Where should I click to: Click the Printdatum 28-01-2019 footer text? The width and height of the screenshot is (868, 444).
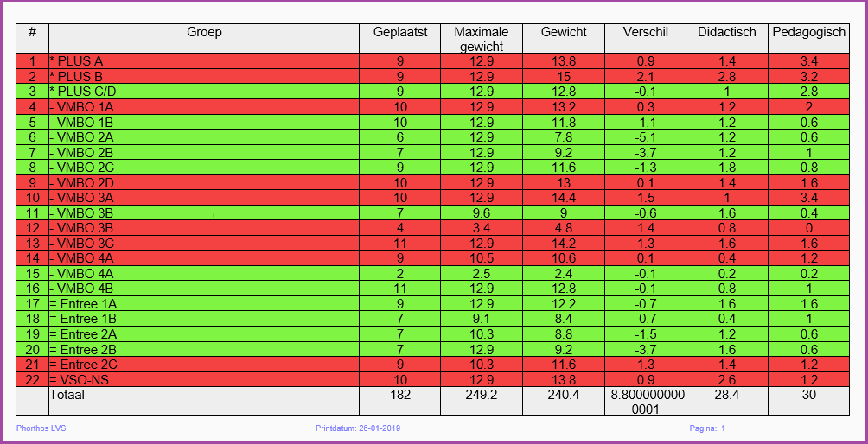pyautogui.click(x=358, y=428)
